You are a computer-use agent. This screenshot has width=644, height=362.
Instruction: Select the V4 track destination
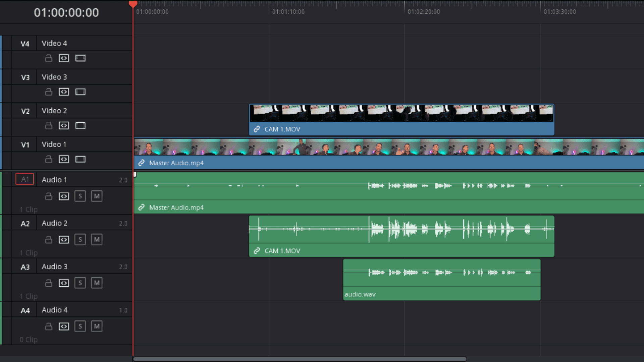click(25, 44)
